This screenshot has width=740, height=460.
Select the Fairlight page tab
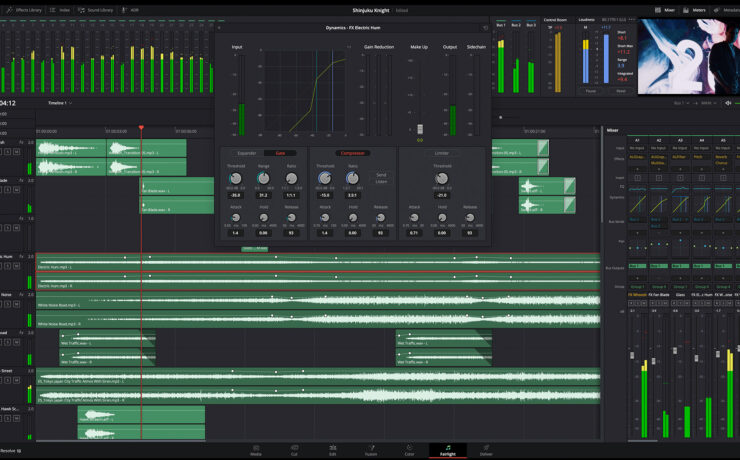pyautogui.click(x=448, y=450)
